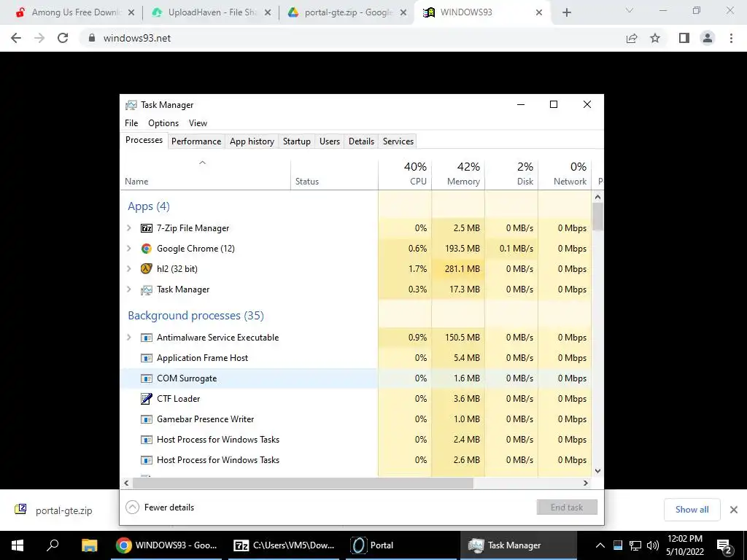Switch to the App history tab
Image resolution: width=747 pixels, height=560 pixels.
tap(252, 141)
